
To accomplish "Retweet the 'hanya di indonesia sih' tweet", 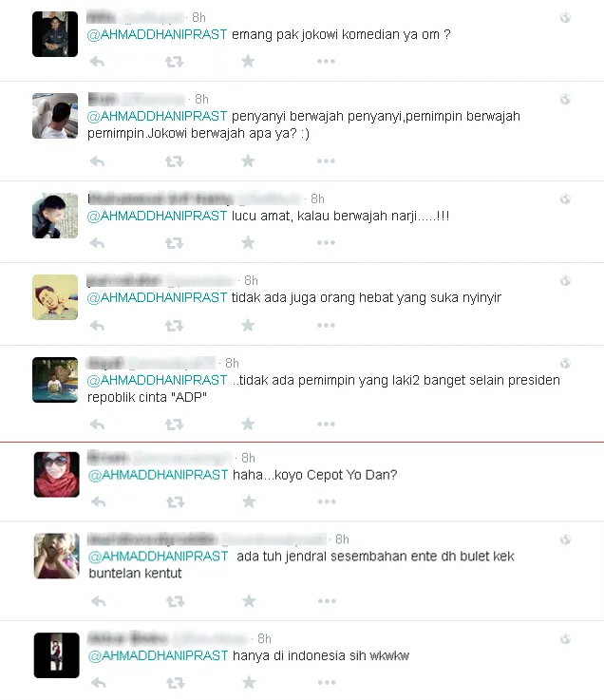I will point(176,683).
